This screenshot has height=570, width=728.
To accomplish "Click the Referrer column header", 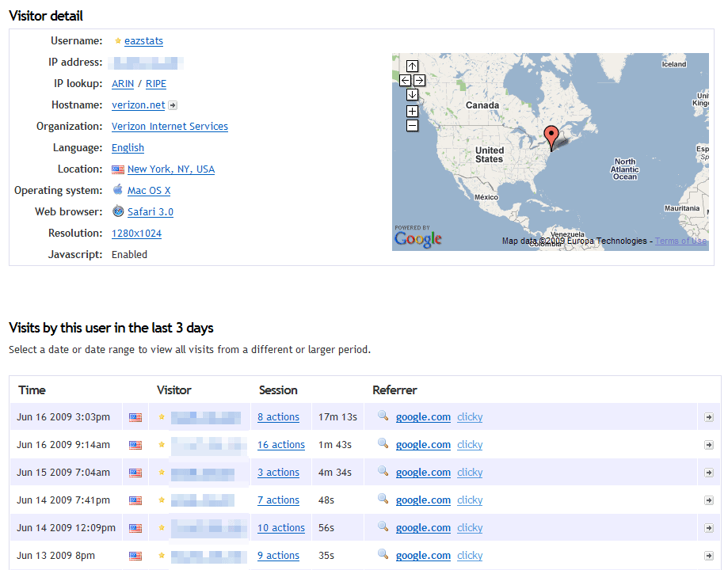I will (x=394, y=390).
